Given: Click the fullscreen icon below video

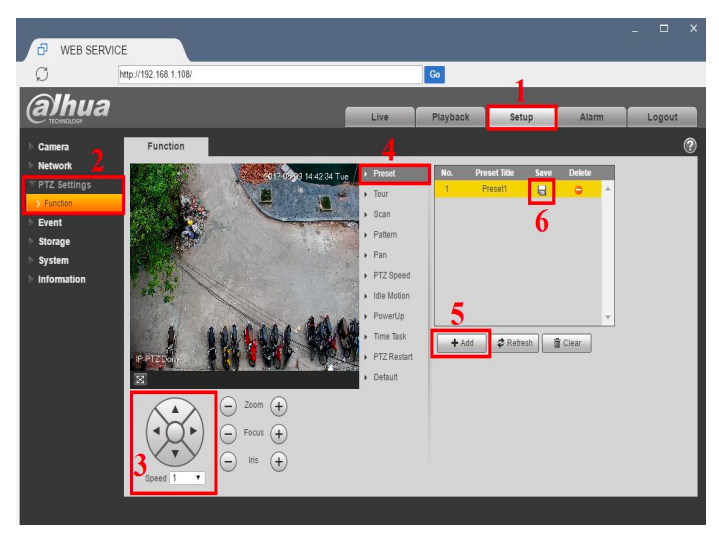Looking at the screenshot, I should [x=141, y=380].
